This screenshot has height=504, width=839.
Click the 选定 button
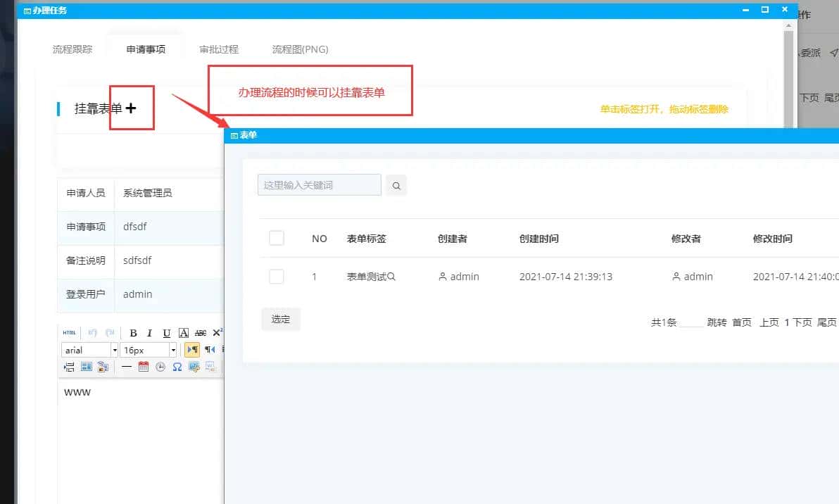tap(280, 319)
